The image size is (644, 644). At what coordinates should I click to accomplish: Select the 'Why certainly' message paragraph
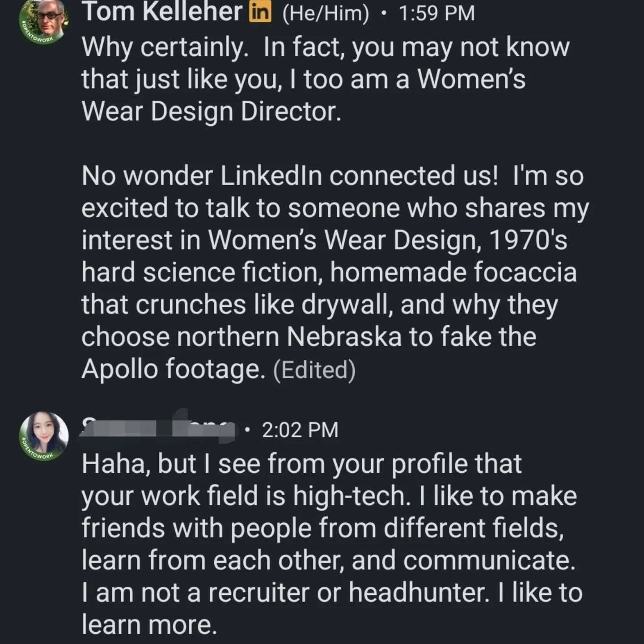[x=326, y=79]
